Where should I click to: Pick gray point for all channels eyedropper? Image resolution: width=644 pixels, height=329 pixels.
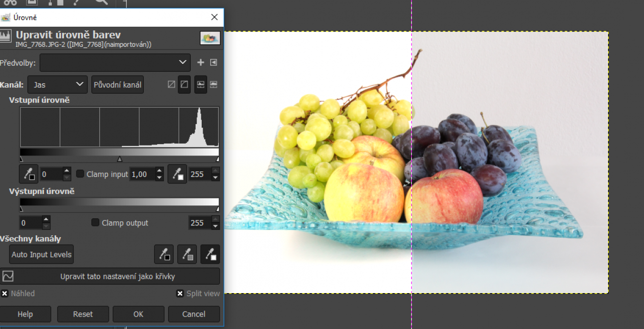187,254
